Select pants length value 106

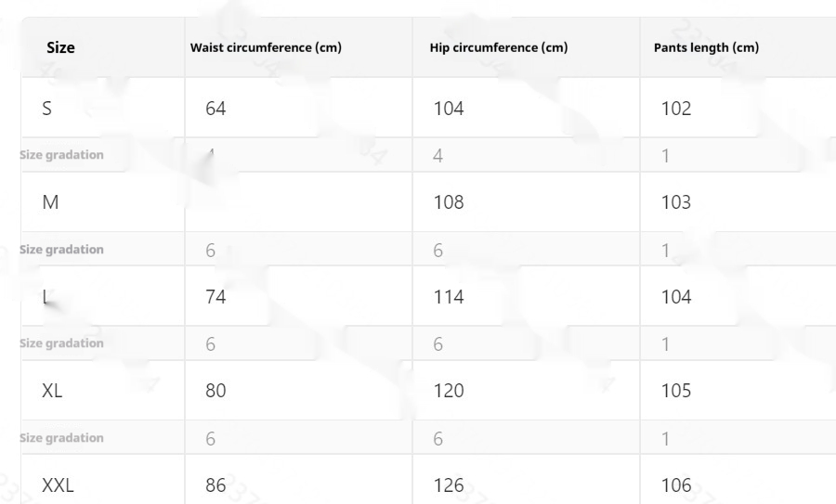coord(676,485)
